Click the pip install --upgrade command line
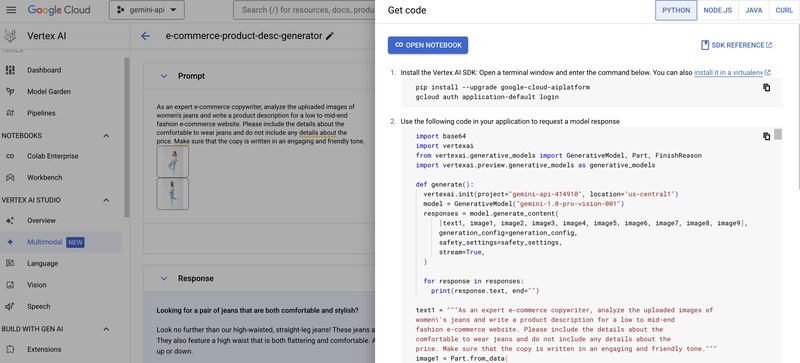 pos(503,87)
